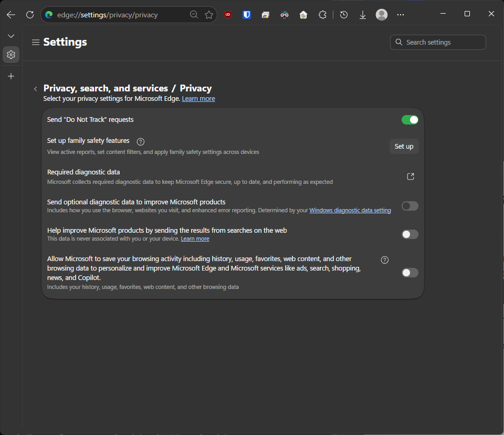The image size is (504, 435).
Task: Open Settings and more ellipsis menu
Action: pos(401,15)
